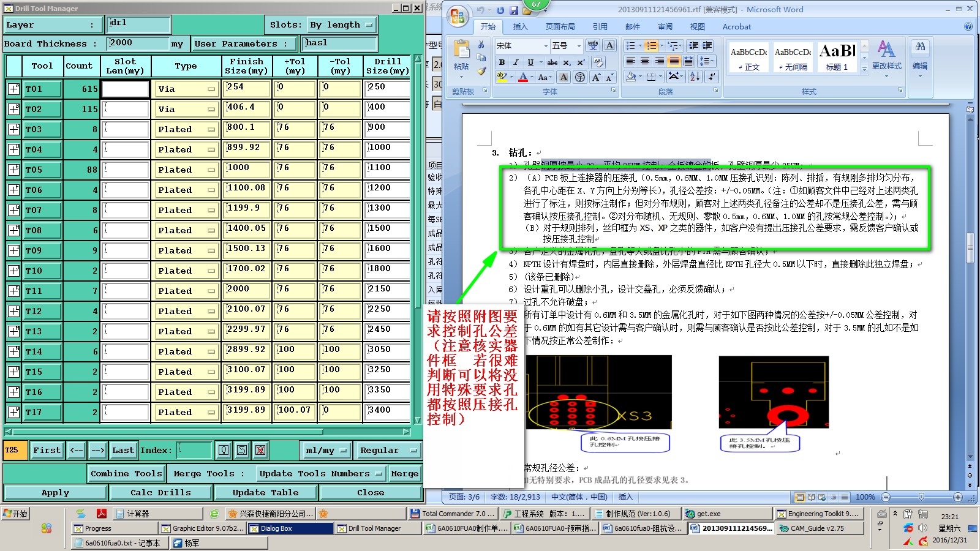Viewport: 980px width, 551px height.
Task: Toggle justify alignment button
Action: click(674, 61)
